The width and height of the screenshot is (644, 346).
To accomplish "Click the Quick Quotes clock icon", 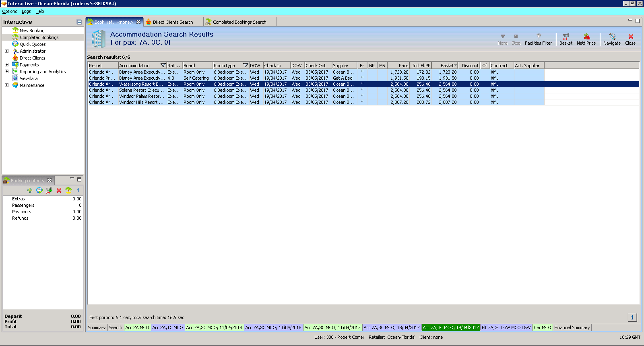I will click(x=15, y=44).
